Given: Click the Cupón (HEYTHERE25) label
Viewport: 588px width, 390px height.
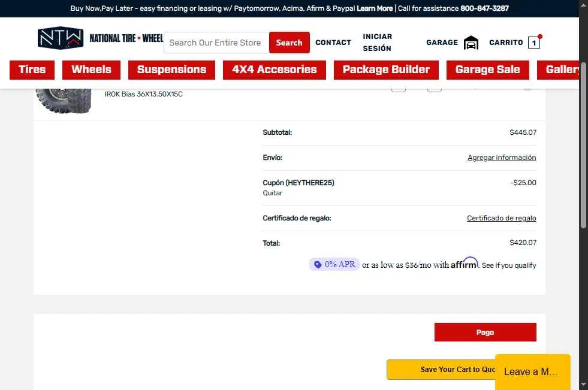Looking at the screenshot, I should click(298, 183).
